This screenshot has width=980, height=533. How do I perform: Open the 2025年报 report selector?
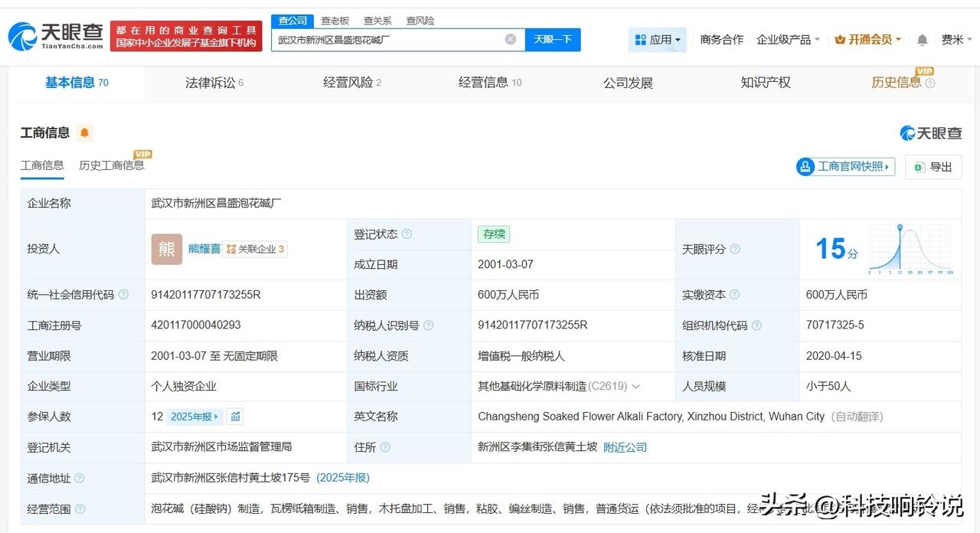click(195, 417)
